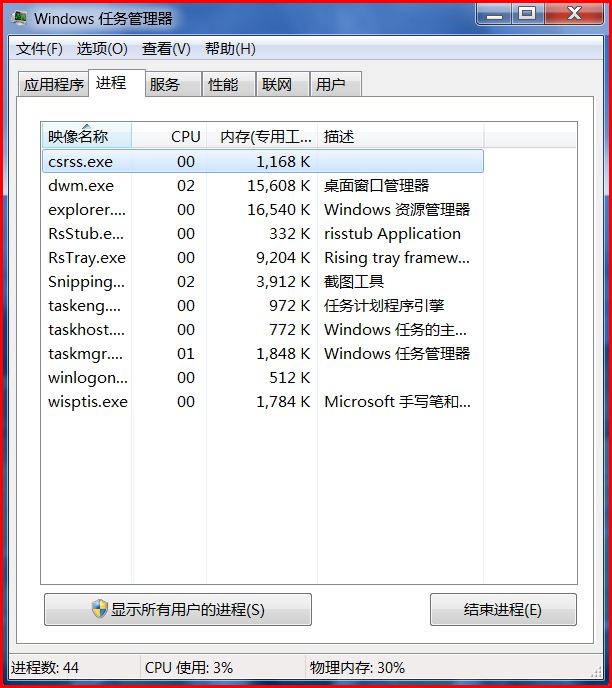Image resolution: width=612 pixels, height=688 pixels.
Task: Select the taskhost.... process
Action: 263,330
